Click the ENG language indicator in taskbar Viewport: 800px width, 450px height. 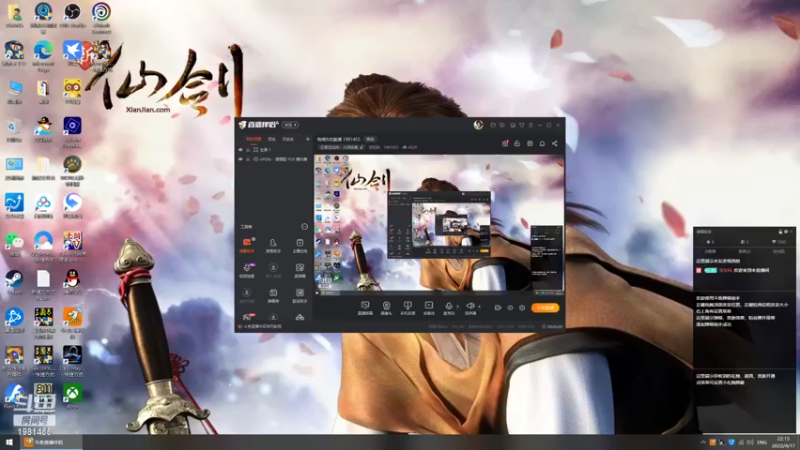(762, 442)
